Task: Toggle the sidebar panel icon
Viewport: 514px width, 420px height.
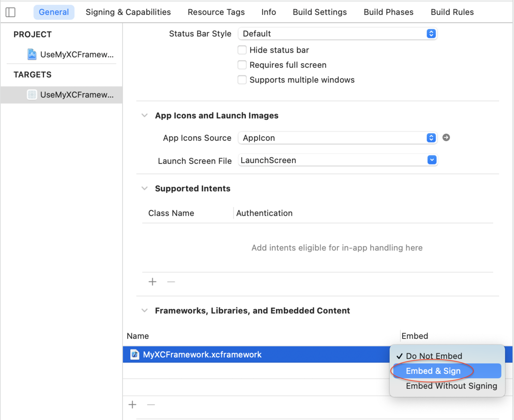Action: pyautogui.click(x=10, y=12)
